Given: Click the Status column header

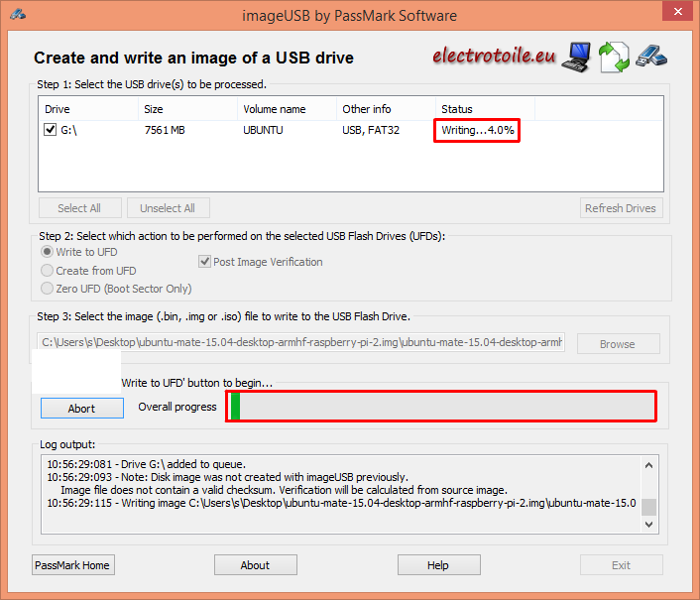Looking at the screenshot, I should point(485,109).
